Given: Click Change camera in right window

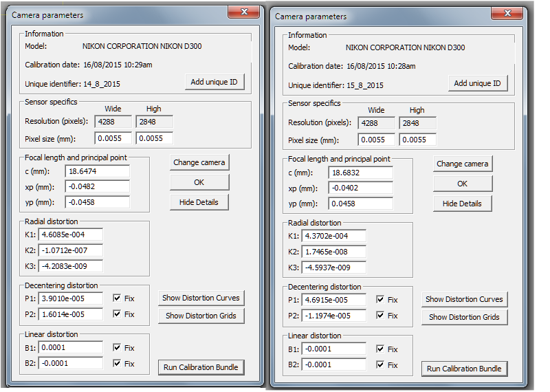Looking at the screenshot, I should (x=463, y=164).
